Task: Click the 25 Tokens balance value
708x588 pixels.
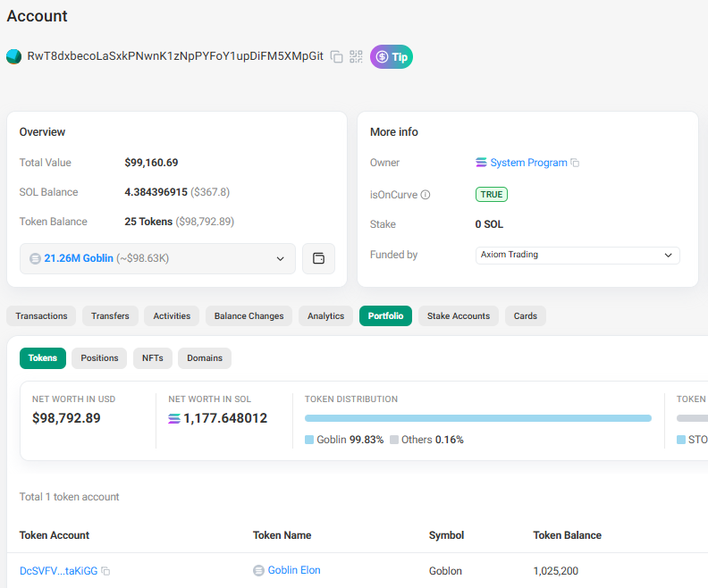Action: click(x=148, y=222)
